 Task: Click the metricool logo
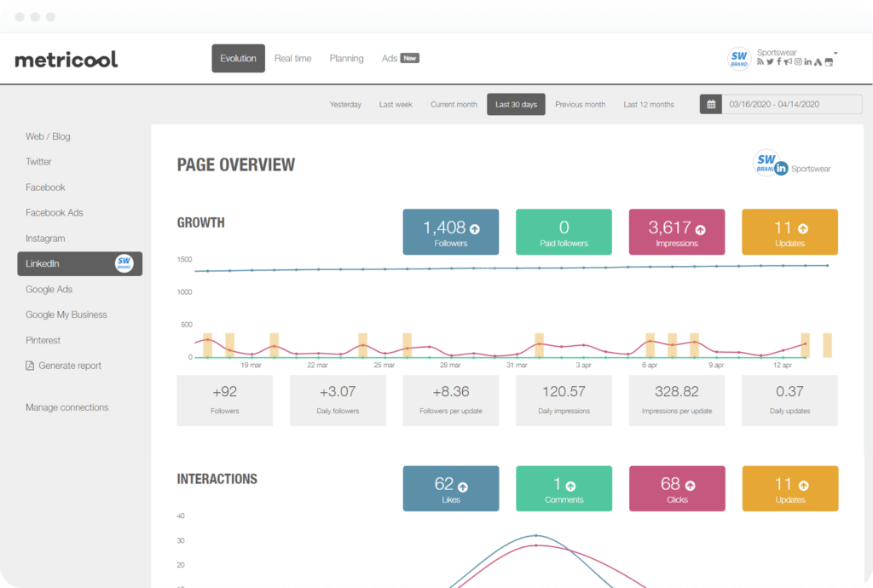coord(66,59)
